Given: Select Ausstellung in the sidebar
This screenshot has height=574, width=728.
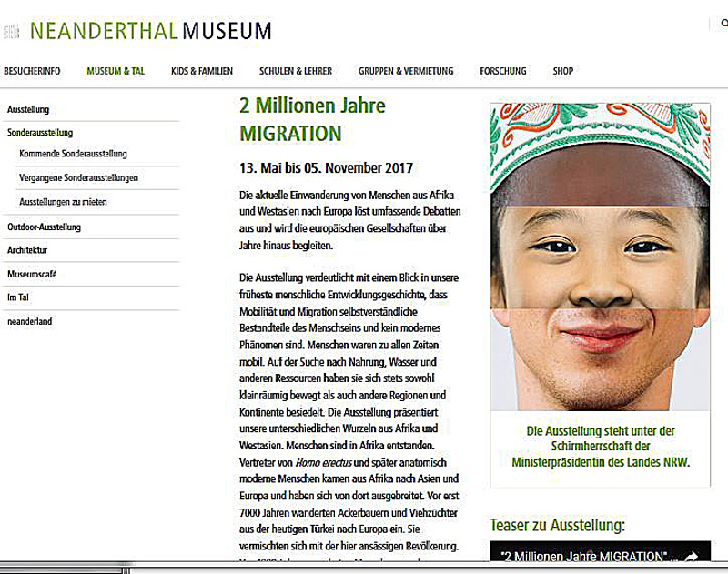Looking at the screenshot, I should click(x=28, y=109).
